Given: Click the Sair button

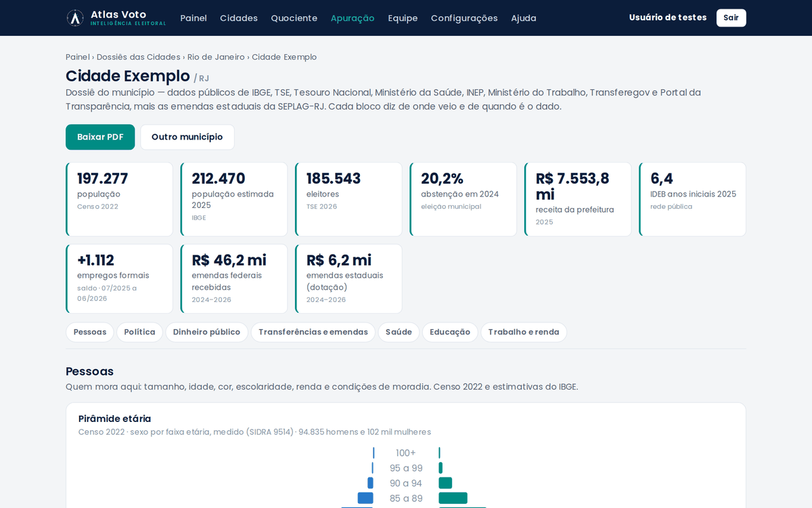Looking at the screenshot, I should [x=731, y=18].
